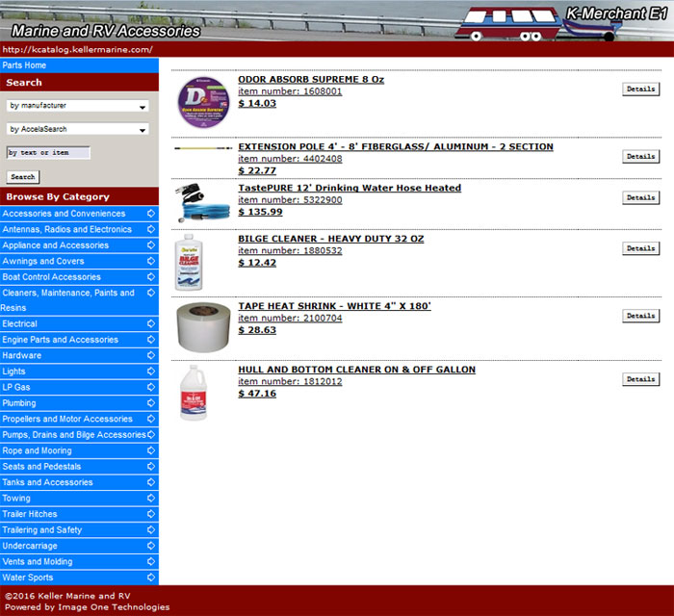Image resolution: width=674 pixels, height=616 pixels.
Task: Select the Towing category label
Action: click(16, 499)
